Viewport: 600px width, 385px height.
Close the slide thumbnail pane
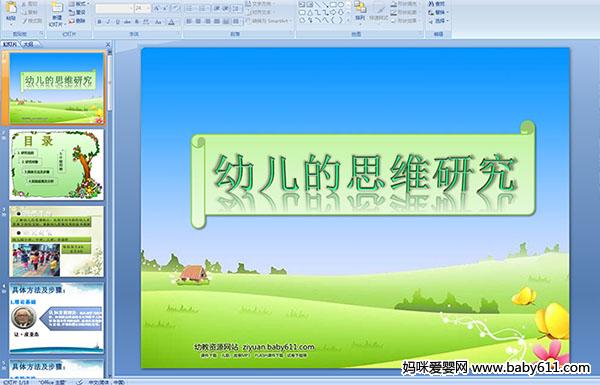(108, 44)
